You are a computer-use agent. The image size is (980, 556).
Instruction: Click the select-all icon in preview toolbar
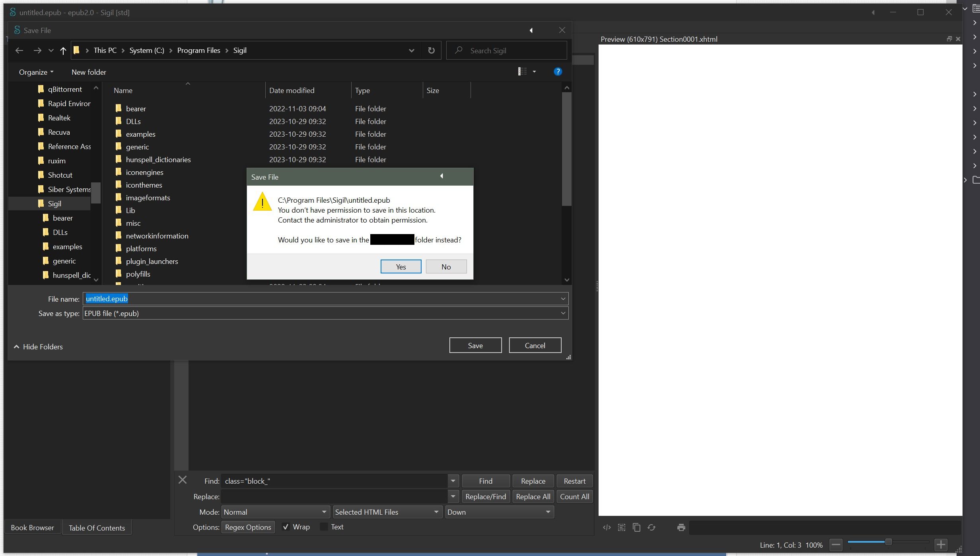pyautogui.click(x=621, y=527)
